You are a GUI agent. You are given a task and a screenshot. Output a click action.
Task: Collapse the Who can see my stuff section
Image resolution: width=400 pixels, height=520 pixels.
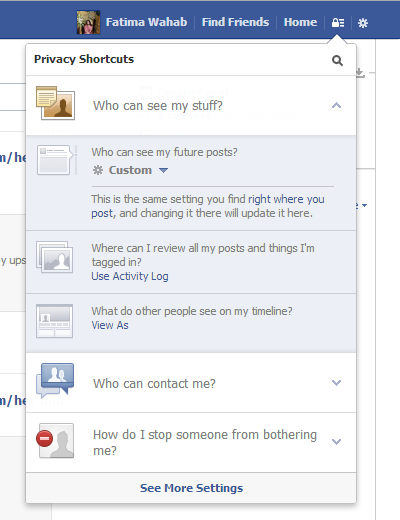(x=336, y=106)
